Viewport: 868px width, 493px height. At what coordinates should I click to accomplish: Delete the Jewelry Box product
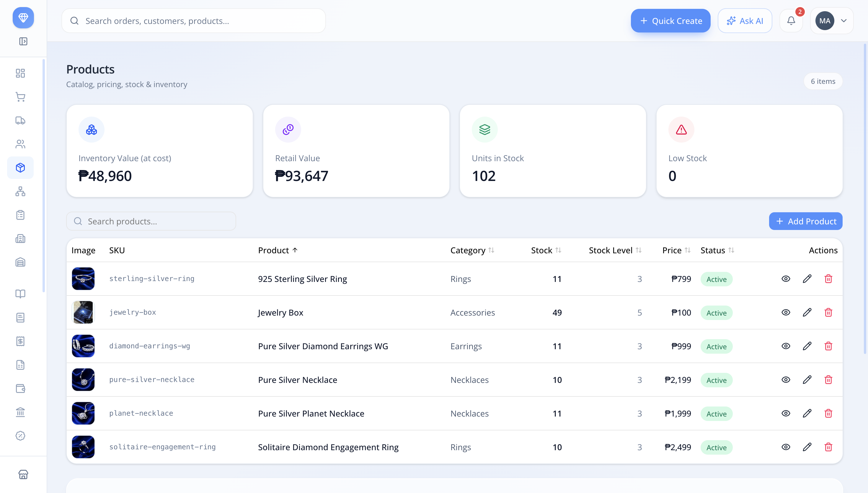828,312
